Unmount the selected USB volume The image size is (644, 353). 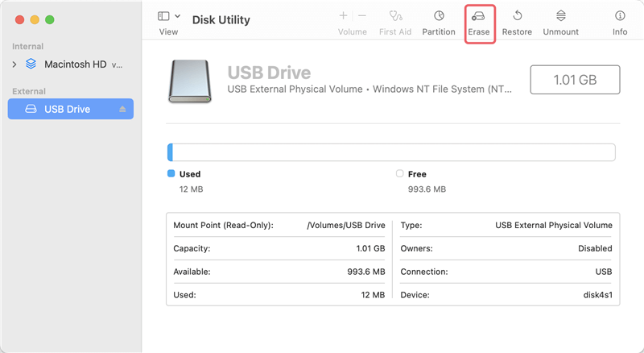pyautogui.click(x=560, y=16)
